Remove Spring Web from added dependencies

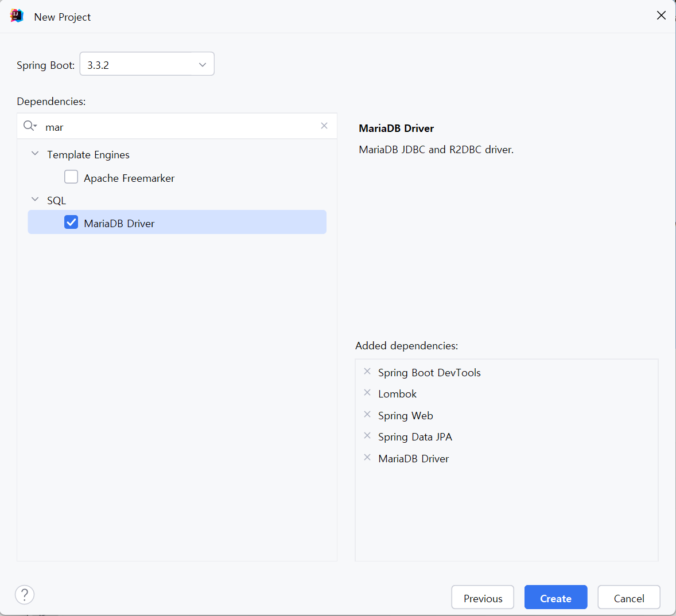pos(367,415)
